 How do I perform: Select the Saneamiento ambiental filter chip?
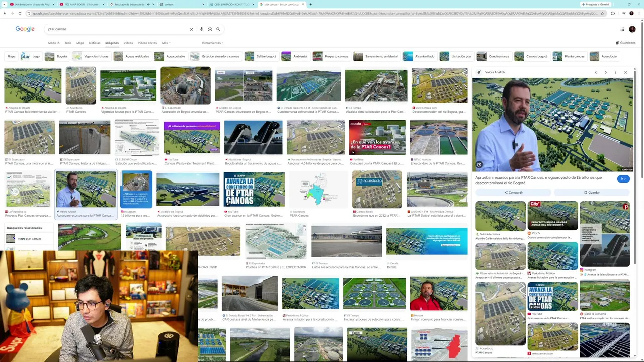(376, 56)
